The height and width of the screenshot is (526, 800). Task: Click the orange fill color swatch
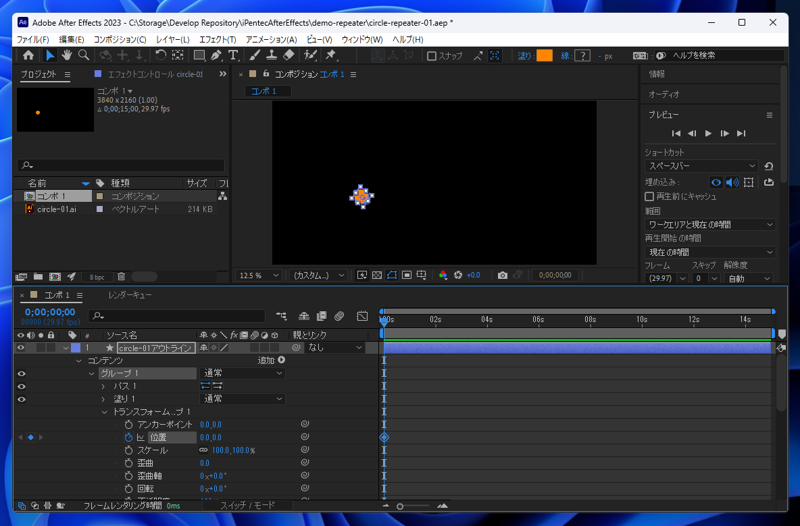tap(544, 56)
